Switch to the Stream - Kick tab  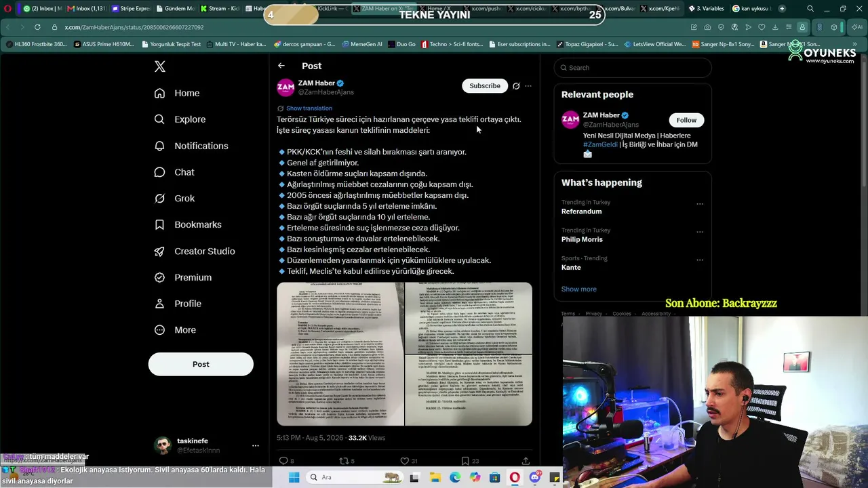point(219,9)
